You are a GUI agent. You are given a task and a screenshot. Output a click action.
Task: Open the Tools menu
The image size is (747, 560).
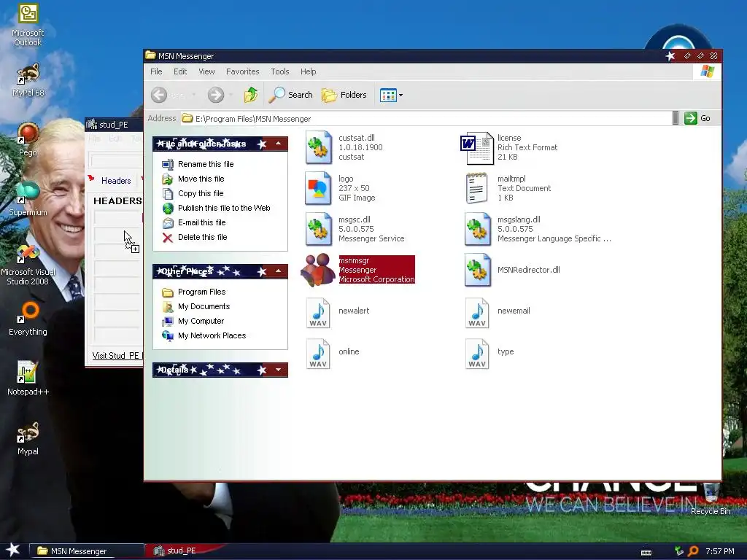pyautogui.click(x=279, y=71)
